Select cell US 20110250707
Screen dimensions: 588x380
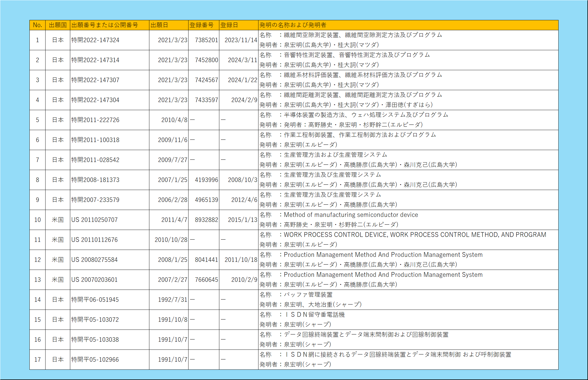94,220
